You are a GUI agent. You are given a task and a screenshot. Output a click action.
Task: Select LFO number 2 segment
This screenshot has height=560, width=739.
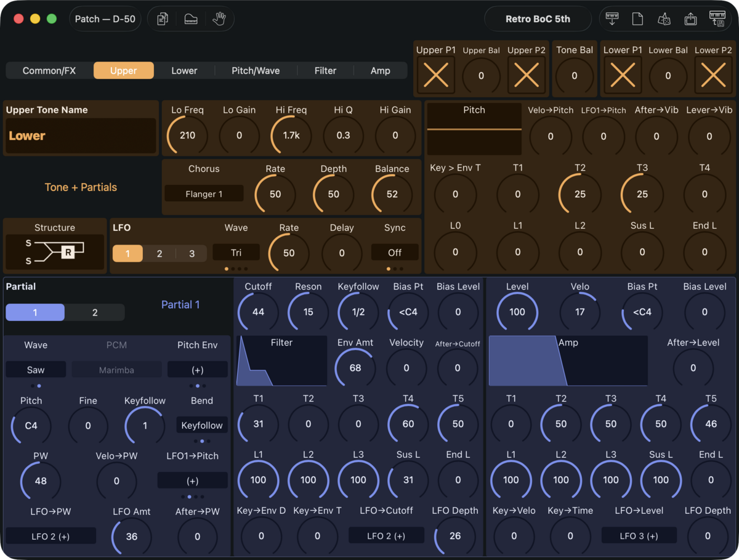coord(160,253)
